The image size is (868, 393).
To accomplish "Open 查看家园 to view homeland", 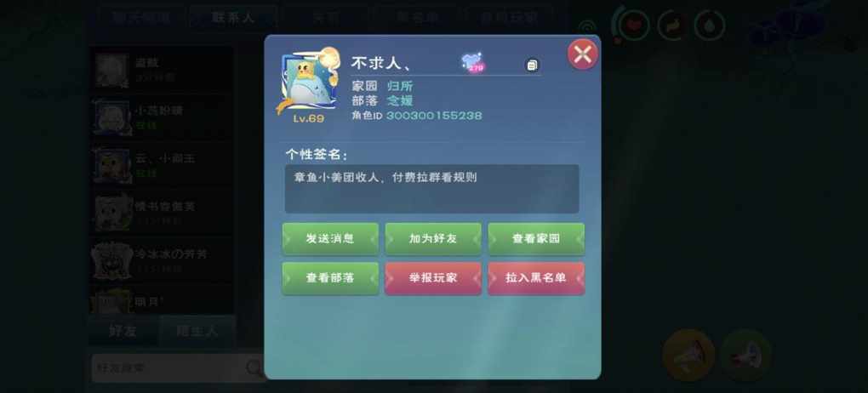I will click(536, 238).
